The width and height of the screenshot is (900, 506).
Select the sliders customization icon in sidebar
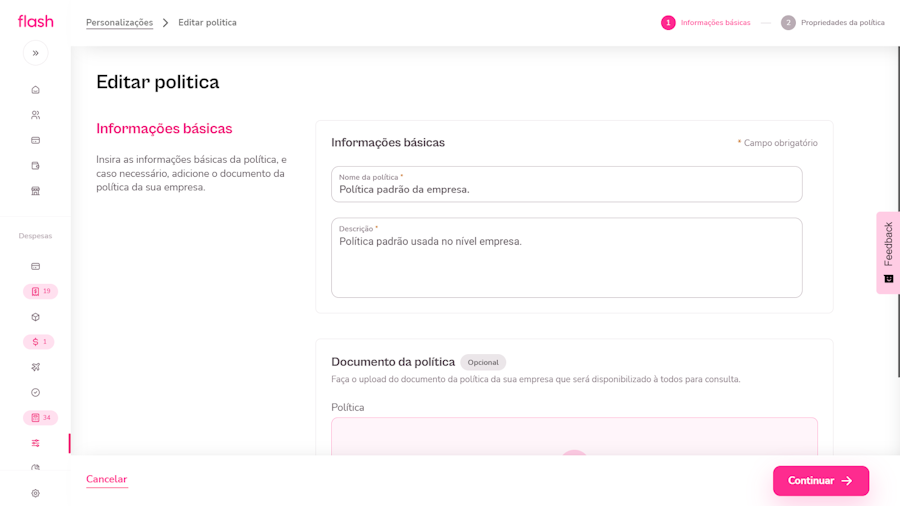(35, 443)
